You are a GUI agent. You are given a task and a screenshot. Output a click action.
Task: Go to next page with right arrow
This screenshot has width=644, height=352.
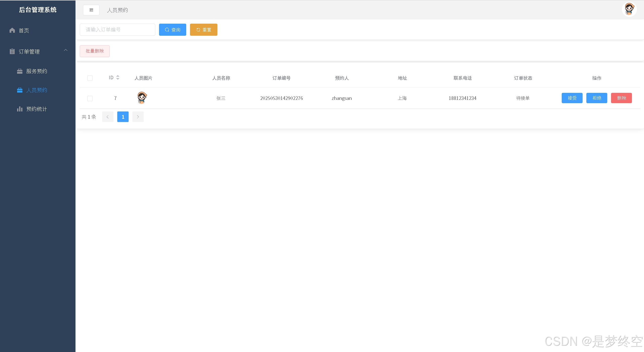[138, 117]
